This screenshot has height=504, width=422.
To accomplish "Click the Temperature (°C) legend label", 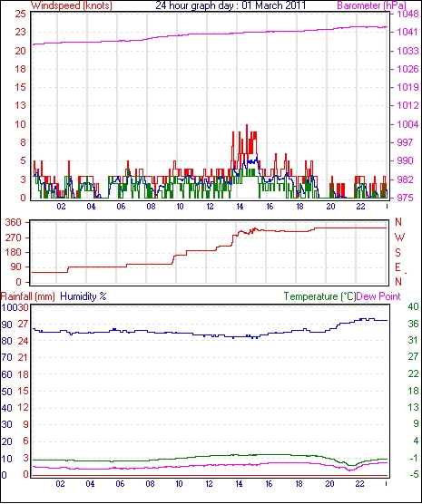I will (319, 296).
